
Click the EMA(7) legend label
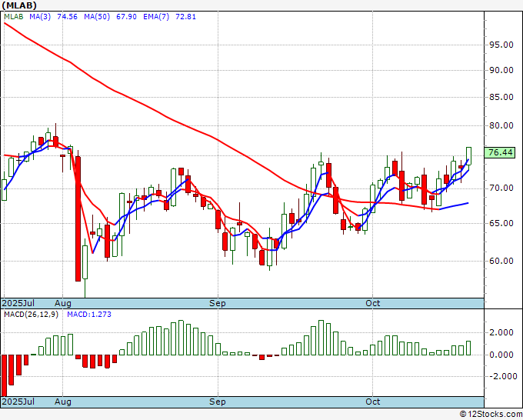(156, 17)
